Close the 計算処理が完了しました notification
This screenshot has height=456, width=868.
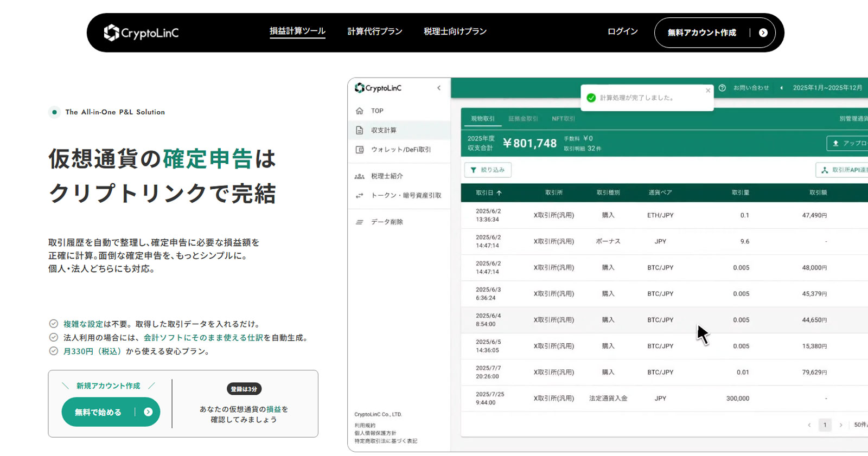(x=708, y=91)
